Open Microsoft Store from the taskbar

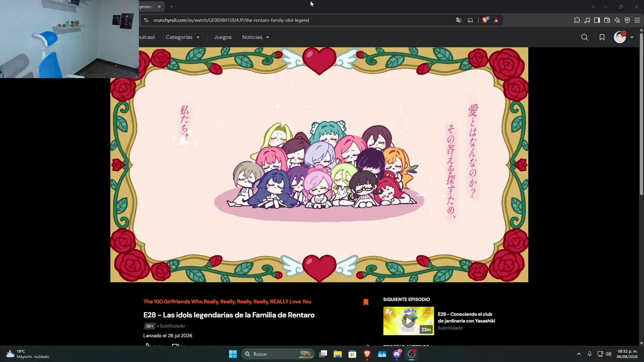353,354
